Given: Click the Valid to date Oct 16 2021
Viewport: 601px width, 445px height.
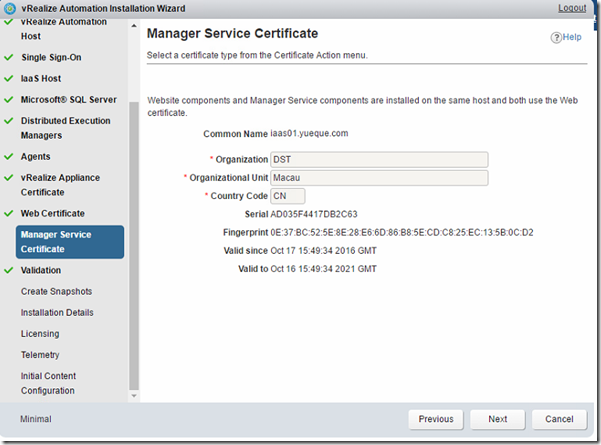Looking at the screenshot, I should point(323,269).
